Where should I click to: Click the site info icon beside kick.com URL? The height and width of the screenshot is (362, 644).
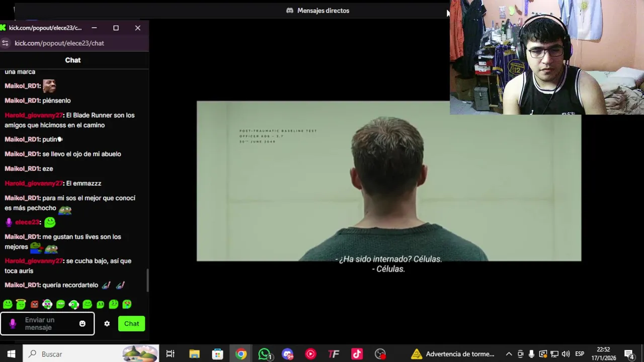click(6, 43)
